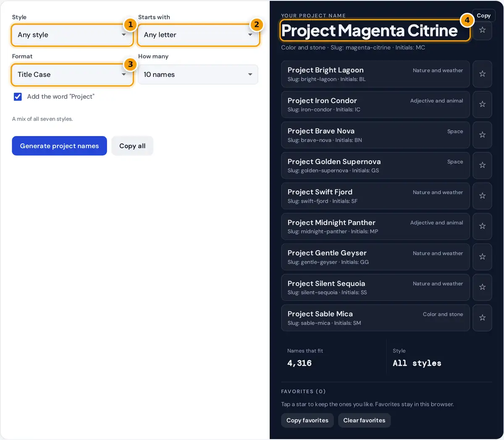This screenshot has height=440, width=504.
Task: Click the Project Silent Sequoia name text
Action: tap(326, 283)
